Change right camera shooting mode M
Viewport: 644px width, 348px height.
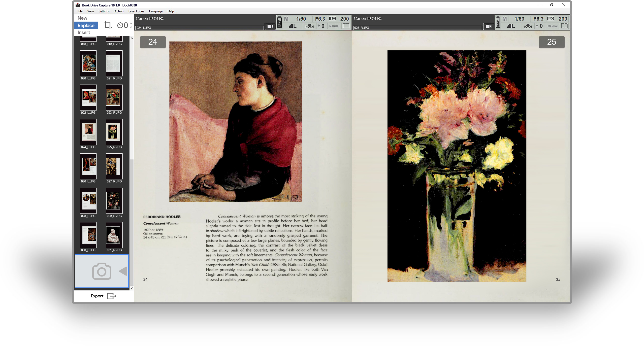tap(505, 19)
